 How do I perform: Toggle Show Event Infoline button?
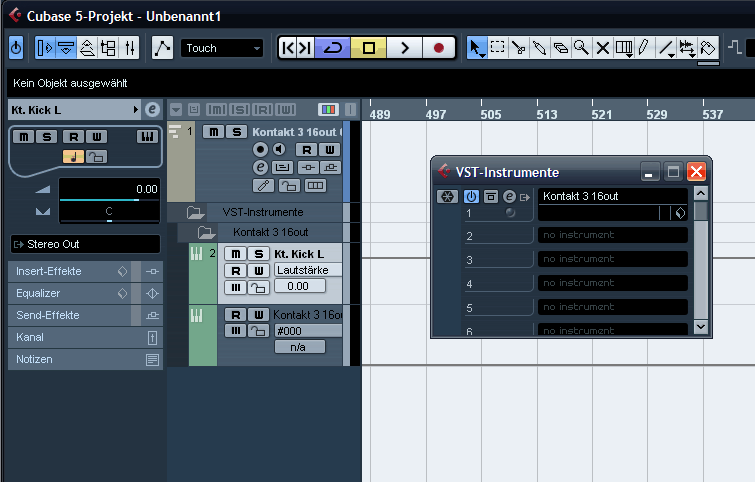coord(66,48)
